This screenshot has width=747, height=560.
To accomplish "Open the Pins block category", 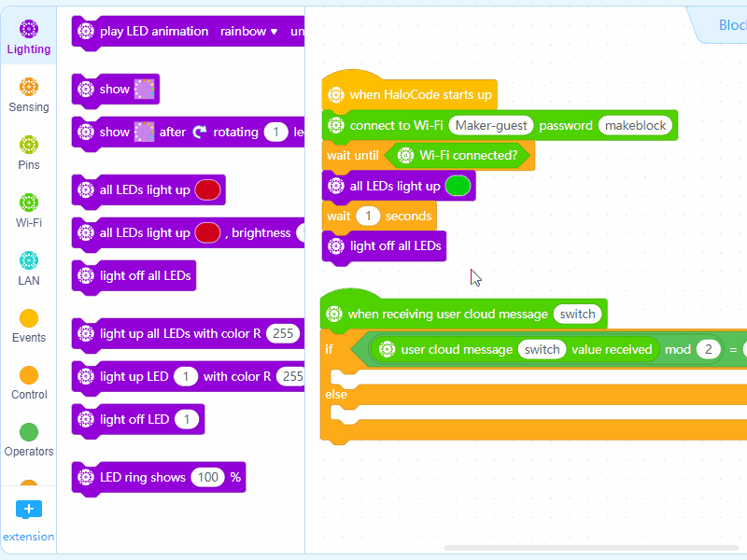I will pyautogui.click(x=29, y=153).
